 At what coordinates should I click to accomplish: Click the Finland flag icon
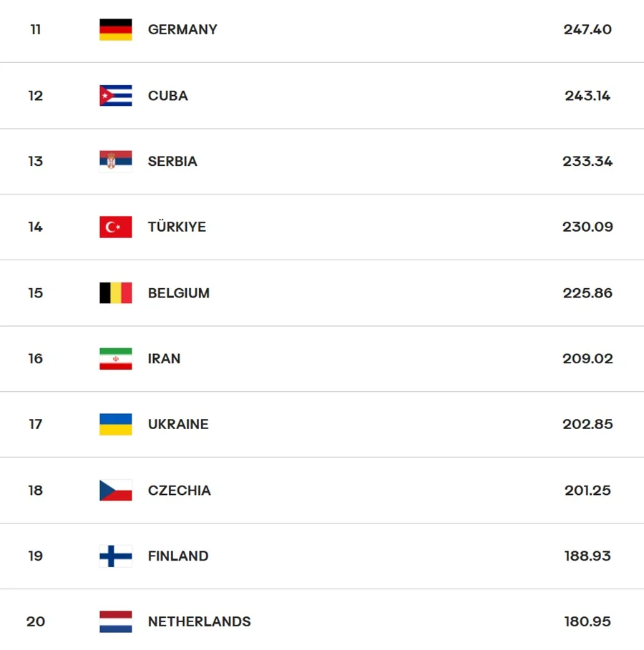click(x=115, y=556)
